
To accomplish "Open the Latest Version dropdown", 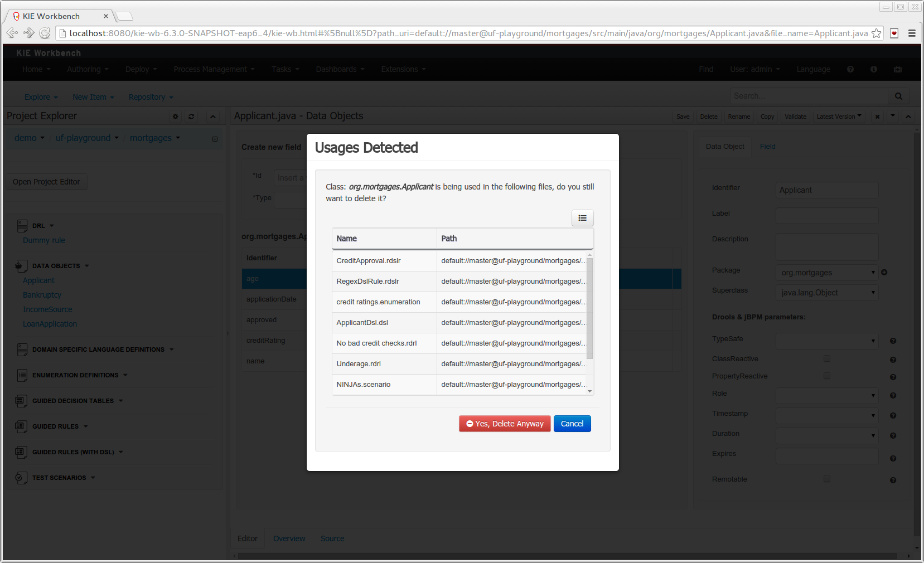I will (x=838, y=117).
